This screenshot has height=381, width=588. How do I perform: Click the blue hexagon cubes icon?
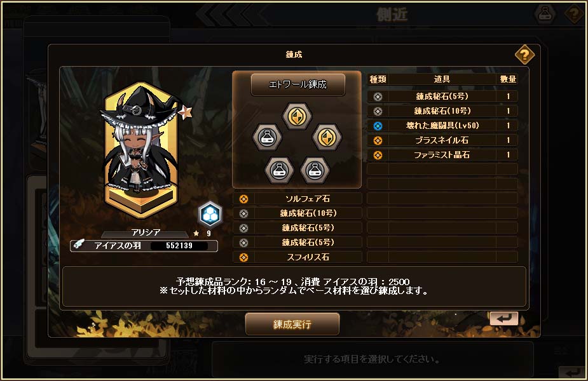coord(210,215)
